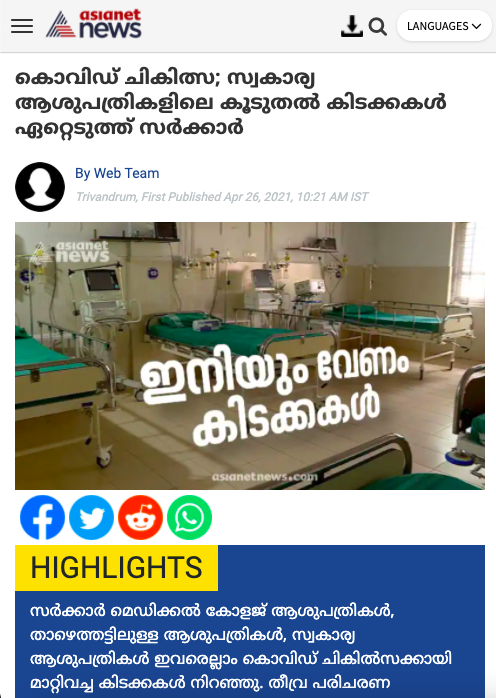Share article via WhatsApp
The image size is (496, 698).
click(189, 517)
